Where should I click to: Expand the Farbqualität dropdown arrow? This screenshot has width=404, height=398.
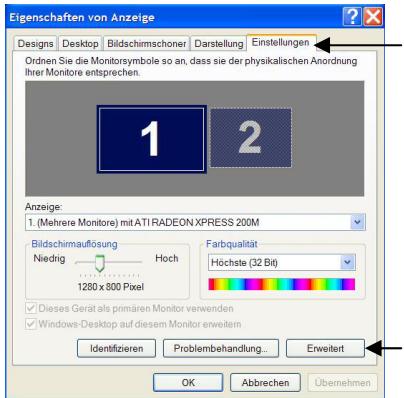348,262
